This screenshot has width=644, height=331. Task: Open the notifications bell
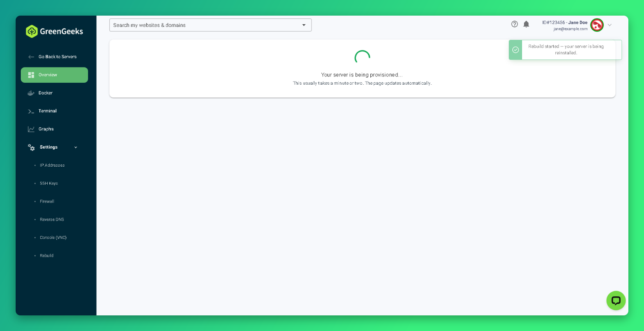(526, 24)
